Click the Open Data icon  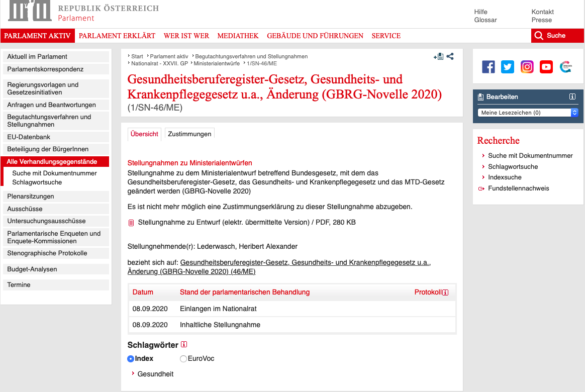coord(565,67)
